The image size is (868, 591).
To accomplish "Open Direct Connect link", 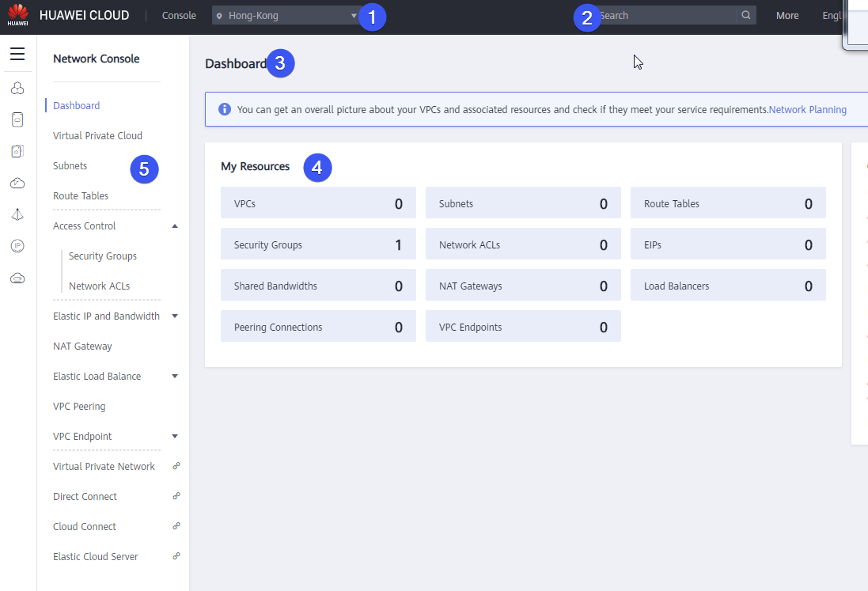I will (x=85, y=496).
